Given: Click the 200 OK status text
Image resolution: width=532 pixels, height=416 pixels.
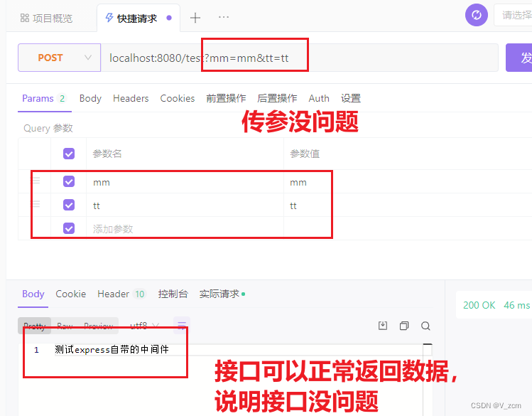Looking at the screenshot, I should click(x=479, y=305).
